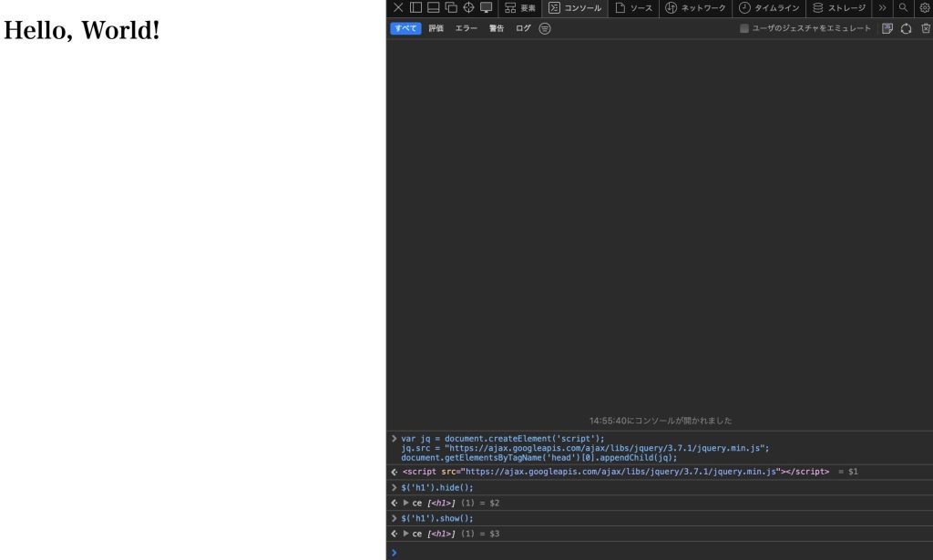Detach the inspector into a separate window

[451, 7]
